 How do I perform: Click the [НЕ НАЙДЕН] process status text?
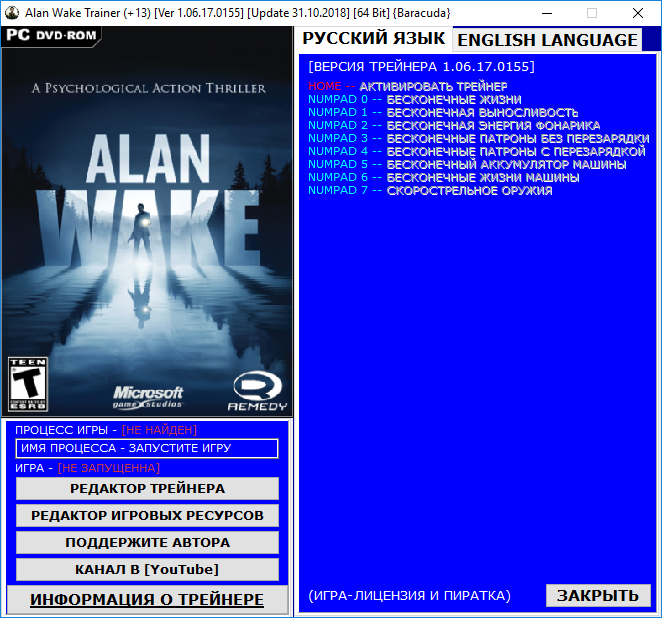point(159,430)
